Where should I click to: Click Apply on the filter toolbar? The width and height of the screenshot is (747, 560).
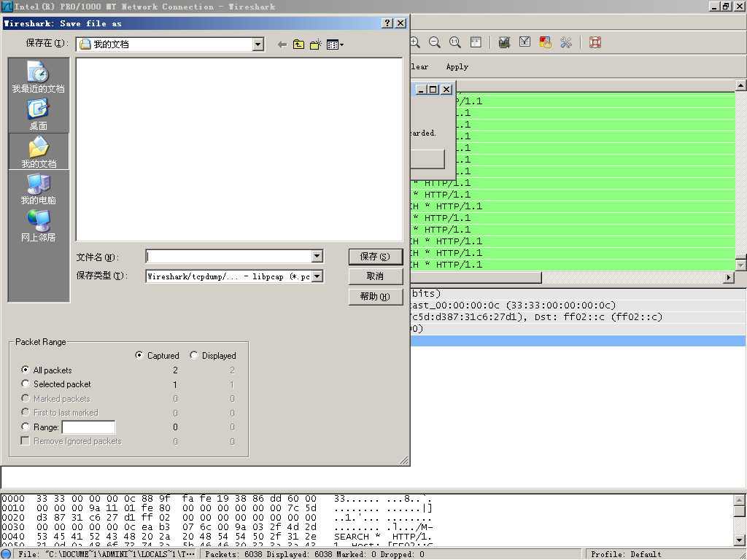coord(457,66)
